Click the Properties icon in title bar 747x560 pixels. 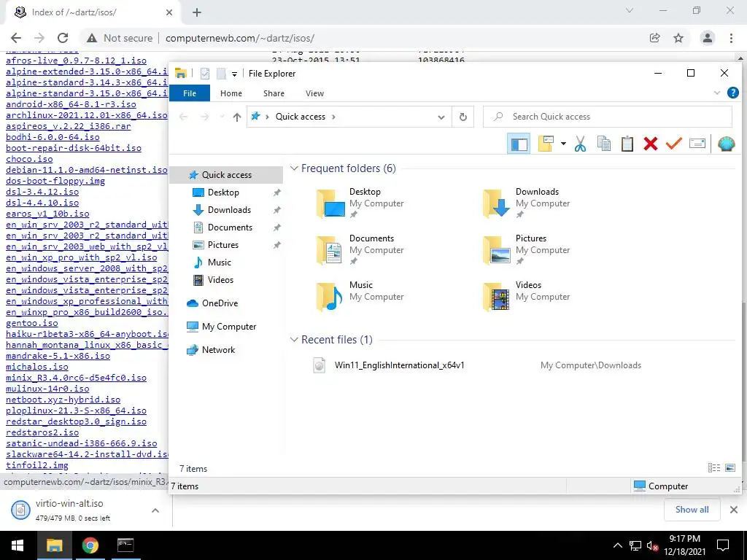(205, 74)
